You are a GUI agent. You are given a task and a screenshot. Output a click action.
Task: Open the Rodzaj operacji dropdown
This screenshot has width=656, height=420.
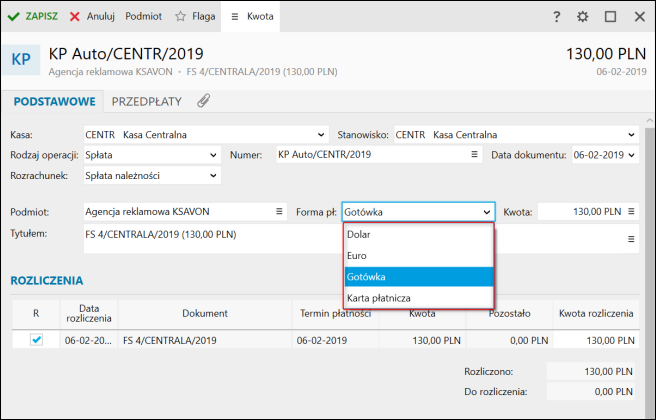click(213, 155)
